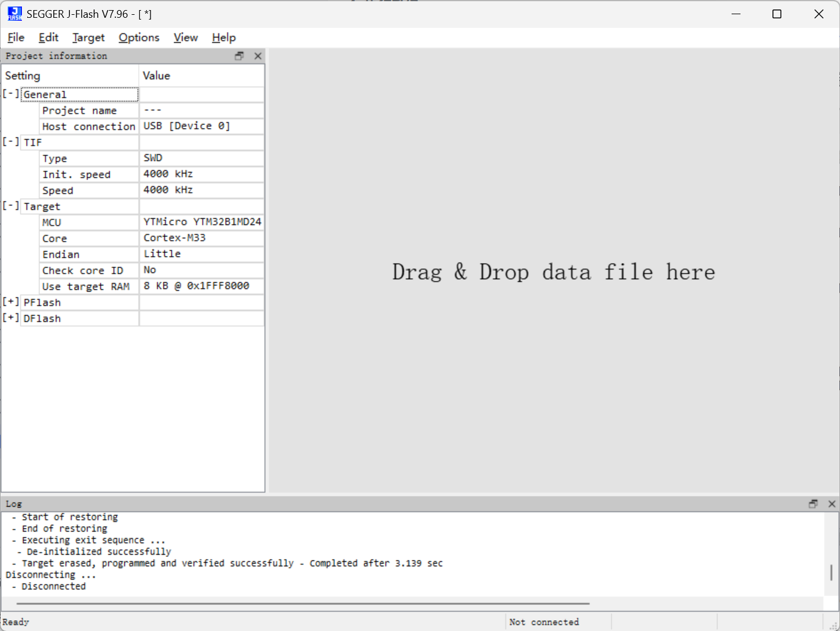Collapse the Target section
This screenshot has width=840, height=631.
(x=11, y=206)
